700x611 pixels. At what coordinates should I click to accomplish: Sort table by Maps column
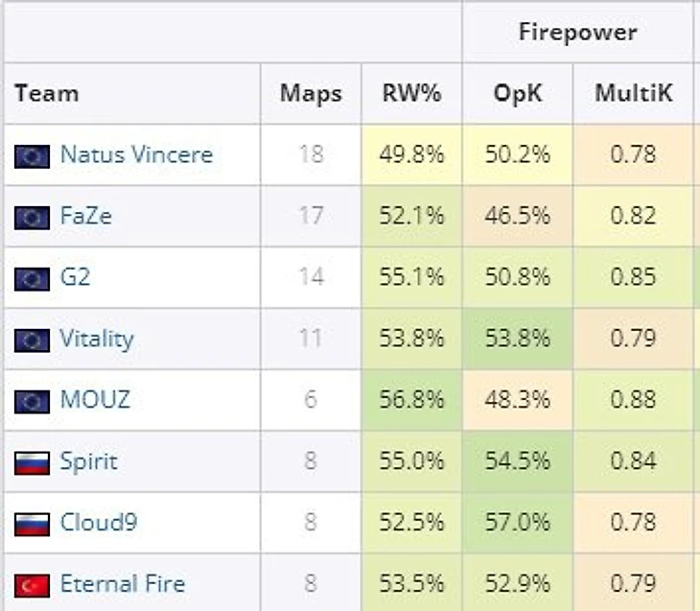(311, 93)
